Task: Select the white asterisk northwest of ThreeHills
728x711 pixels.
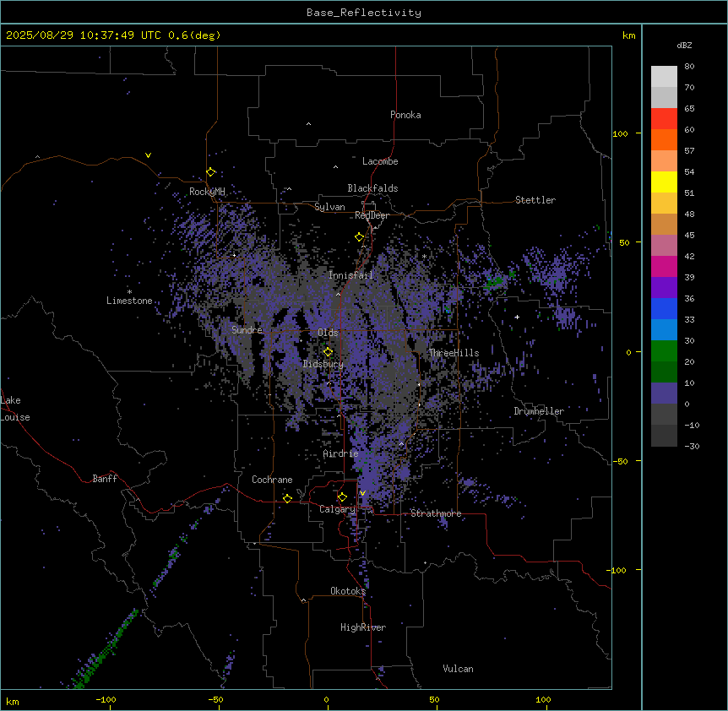Action: tap(424, 256)
